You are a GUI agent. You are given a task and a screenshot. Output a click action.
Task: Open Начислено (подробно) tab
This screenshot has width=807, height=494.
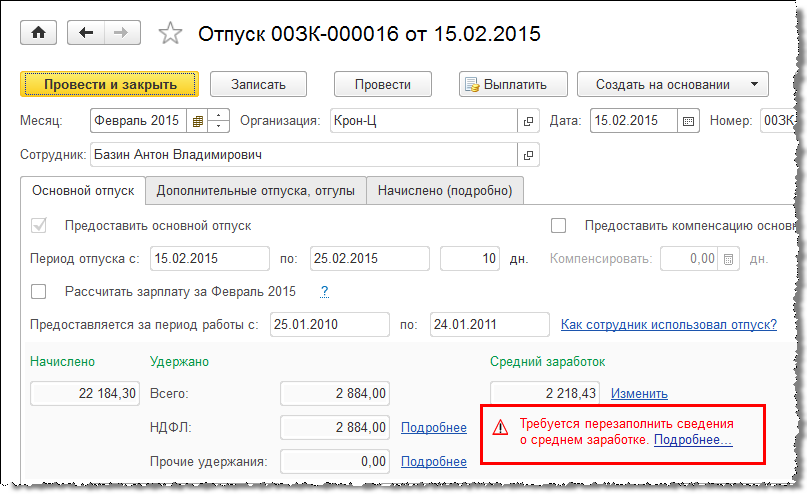pos(445,191)
